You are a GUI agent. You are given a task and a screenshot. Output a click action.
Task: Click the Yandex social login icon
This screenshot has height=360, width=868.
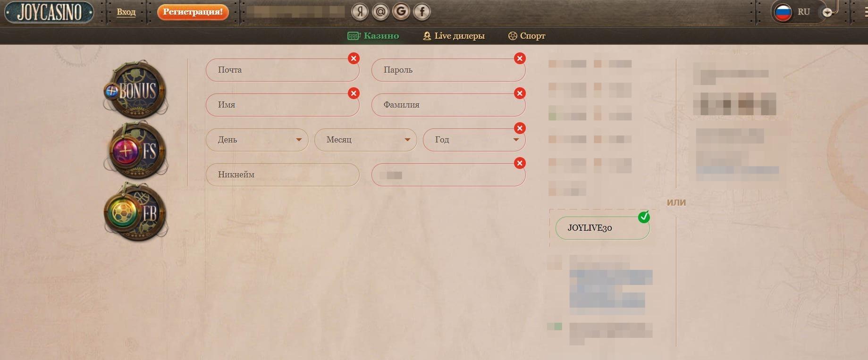360,12
